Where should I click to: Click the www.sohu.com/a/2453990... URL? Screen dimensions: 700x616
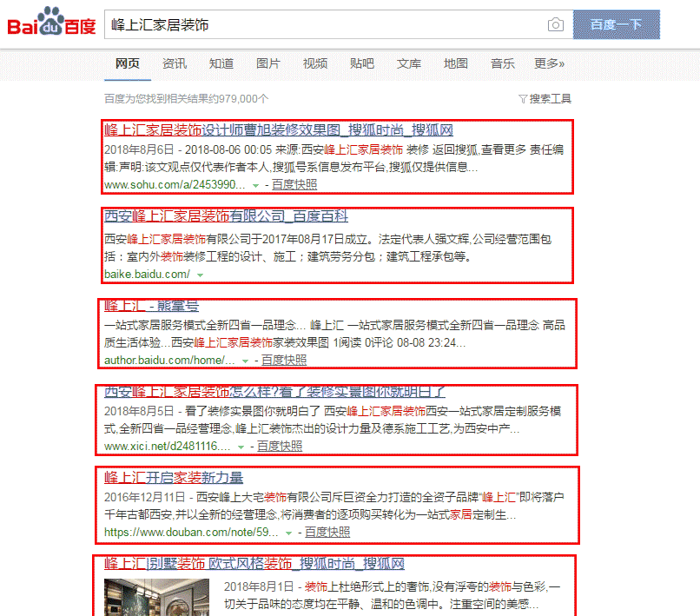[175, 184]
